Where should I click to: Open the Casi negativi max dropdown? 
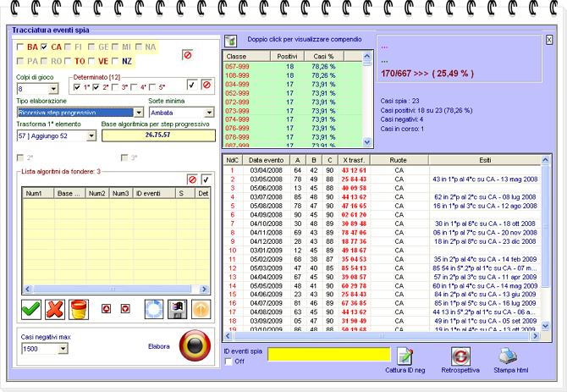click(63, 349)
